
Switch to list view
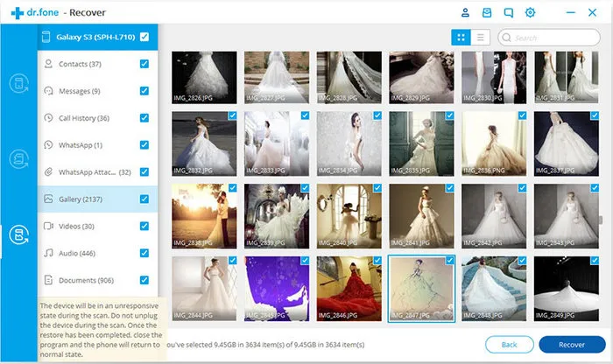[480, 37]
